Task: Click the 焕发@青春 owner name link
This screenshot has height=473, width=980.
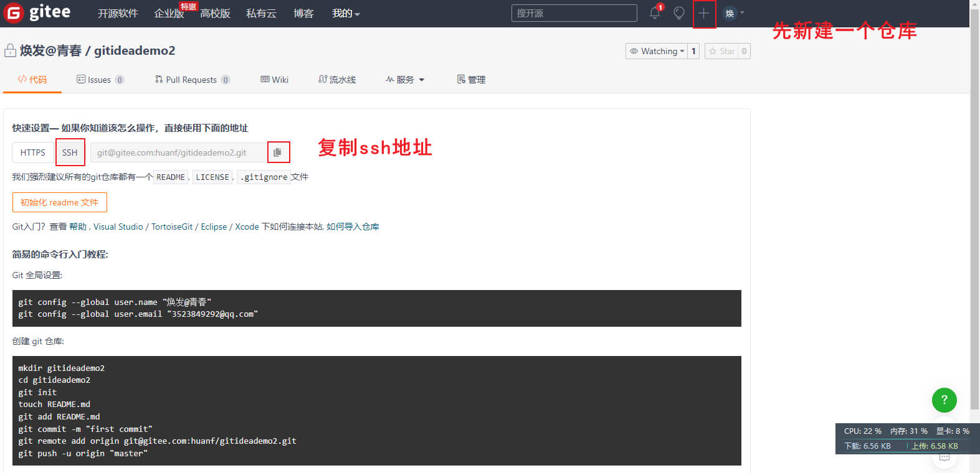Action: click(x=50, y=50)
